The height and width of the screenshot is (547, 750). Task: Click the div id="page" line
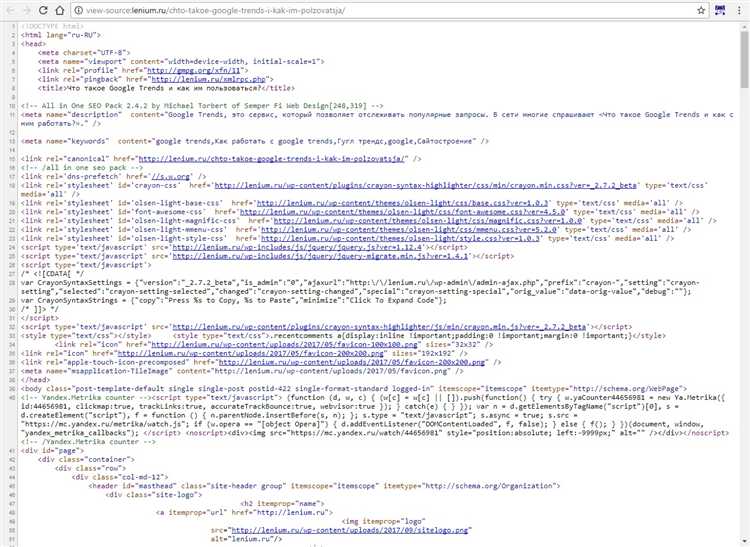pyautogui.click(x=52, y=451)
